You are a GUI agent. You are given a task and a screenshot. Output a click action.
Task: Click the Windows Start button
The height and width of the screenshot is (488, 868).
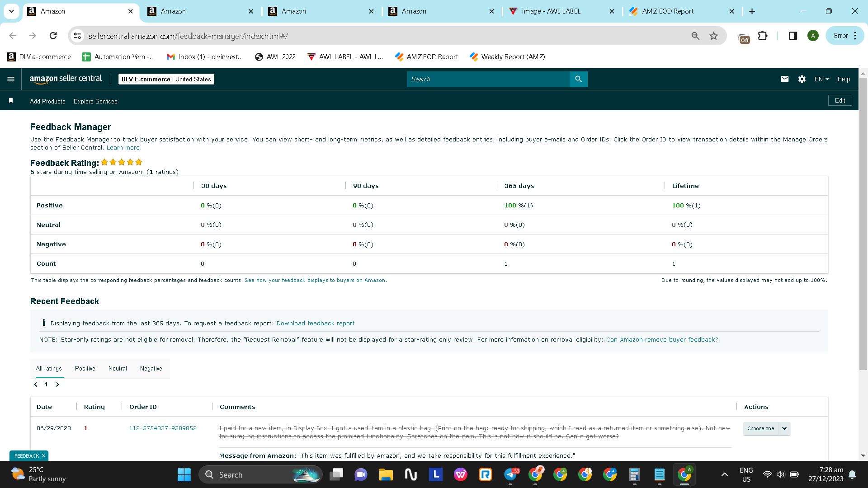[184, 474]
